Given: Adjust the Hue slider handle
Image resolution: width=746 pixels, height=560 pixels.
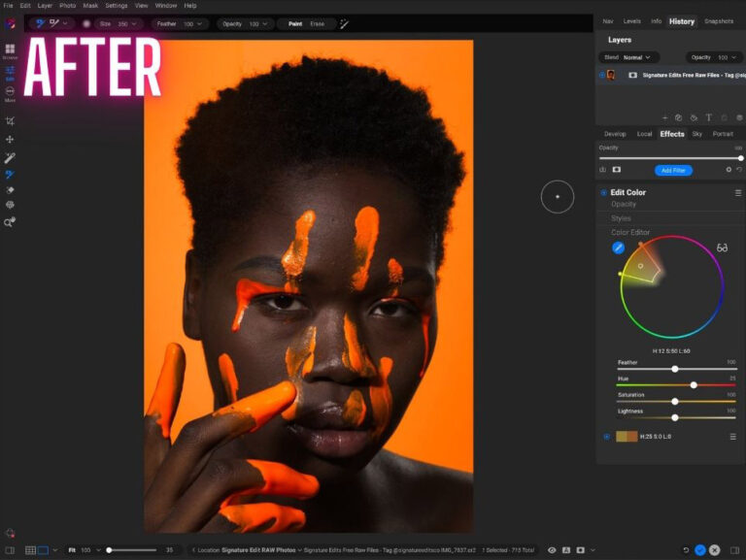Looking at the screenshot, I should pyautogui.click(x=694, y=385).
